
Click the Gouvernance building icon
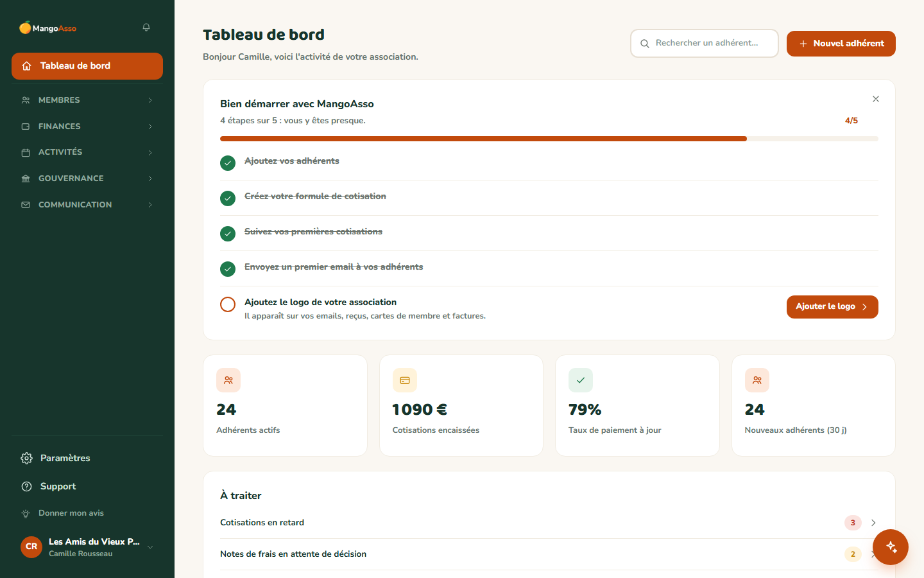[x=26, y=179]
